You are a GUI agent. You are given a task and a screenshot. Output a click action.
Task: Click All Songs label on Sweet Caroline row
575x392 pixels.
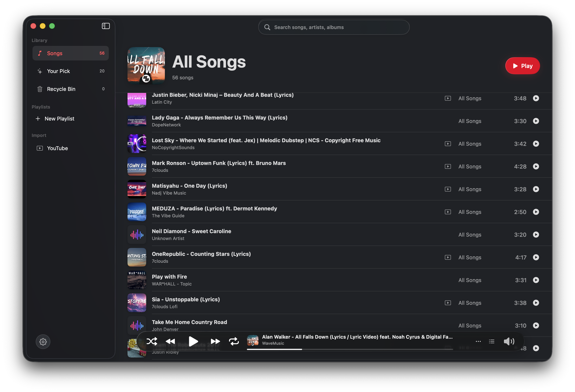click(470, 235)
